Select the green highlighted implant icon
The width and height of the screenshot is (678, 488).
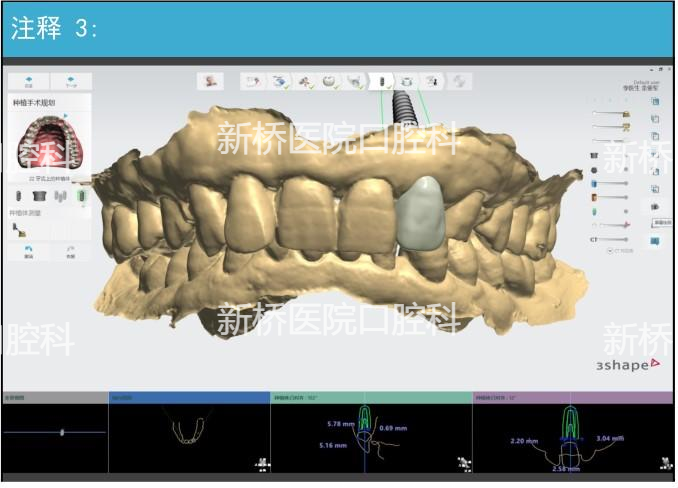click(81, 196)
